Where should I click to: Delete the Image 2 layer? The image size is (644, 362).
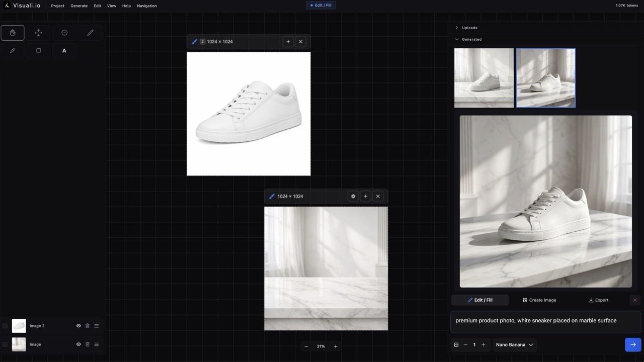point(88,326)
